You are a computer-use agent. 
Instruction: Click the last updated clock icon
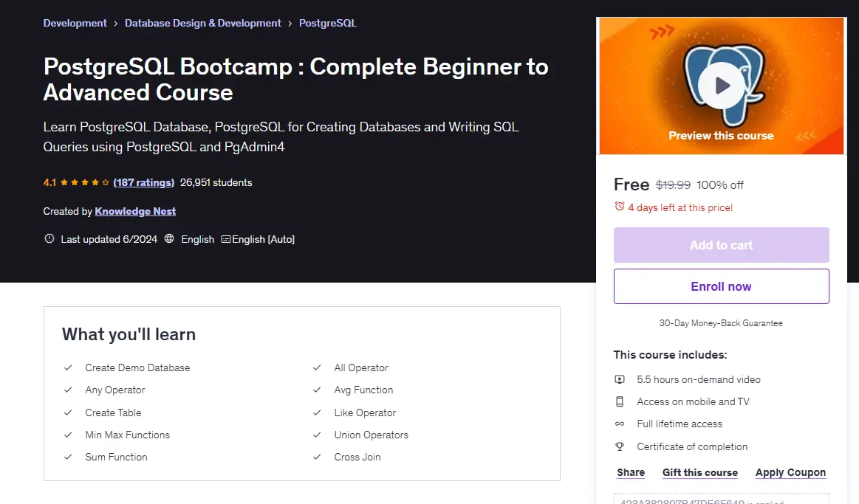coord(49,238)
